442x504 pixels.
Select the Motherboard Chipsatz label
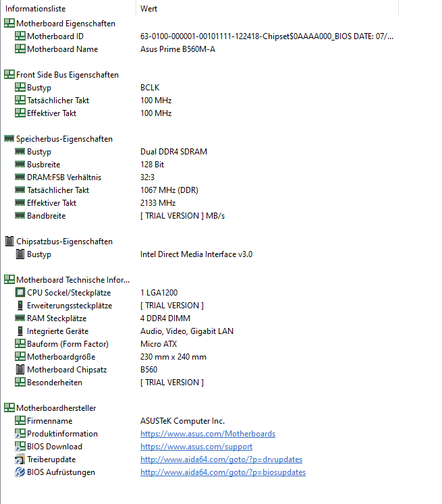pos(67,370)
